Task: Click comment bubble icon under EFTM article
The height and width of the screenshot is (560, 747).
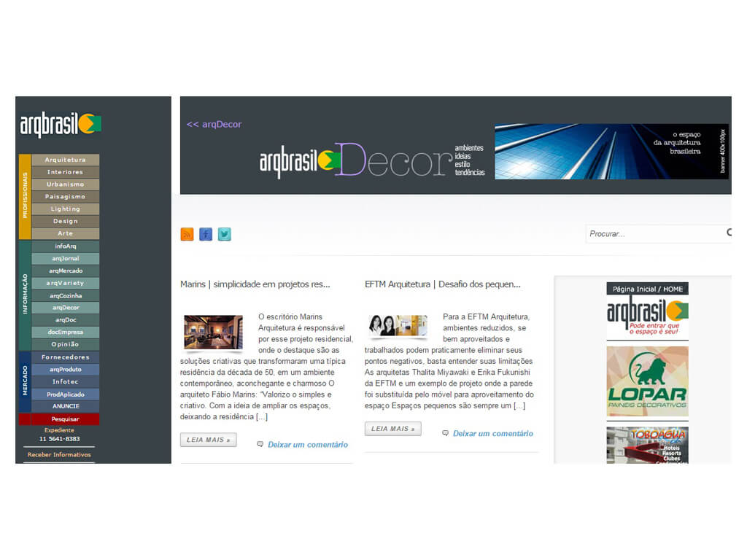Action: point(446,433)
